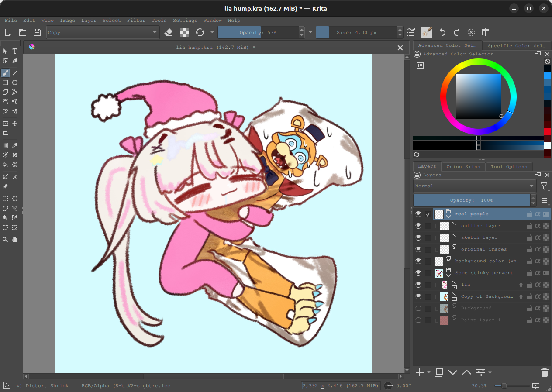
Task: Close the 'lia hump.kra' document tab
Action: click(400, 48)
